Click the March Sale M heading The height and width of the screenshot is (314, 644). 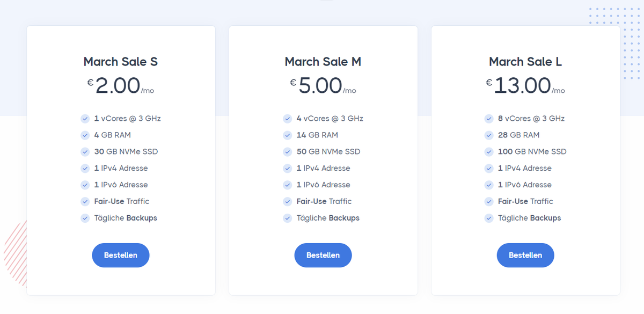(323, 62)
